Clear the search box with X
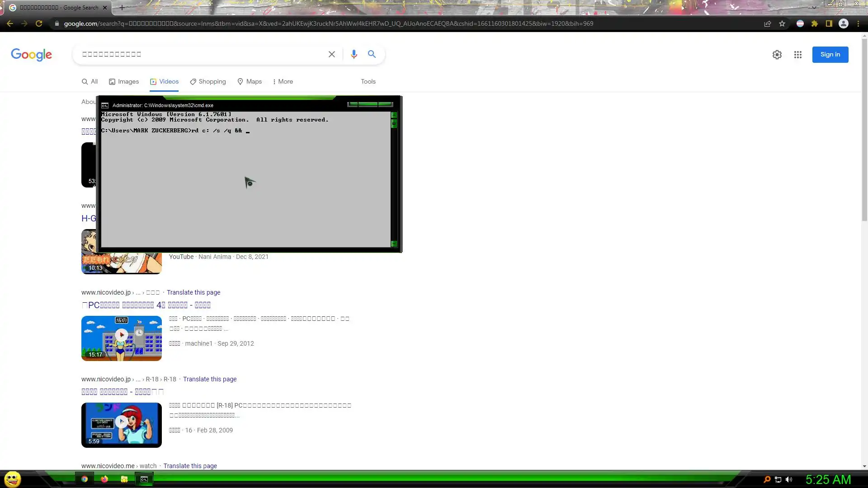868x488 pixels. 331,54
